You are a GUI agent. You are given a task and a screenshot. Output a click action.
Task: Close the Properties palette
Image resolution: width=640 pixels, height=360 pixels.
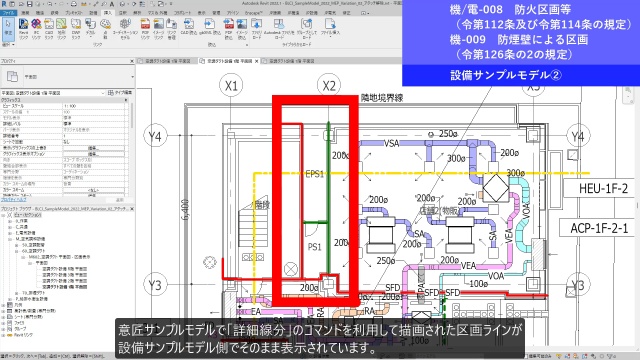click(x=132, y=61)
